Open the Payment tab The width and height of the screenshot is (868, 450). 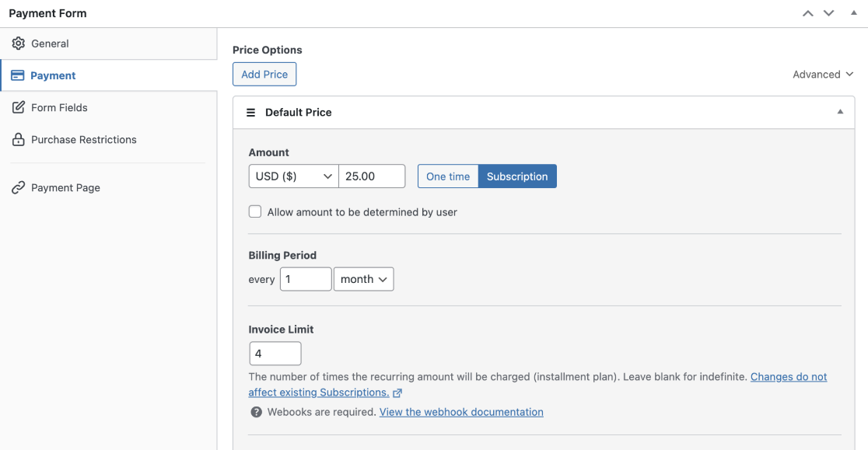pos(109,75)
